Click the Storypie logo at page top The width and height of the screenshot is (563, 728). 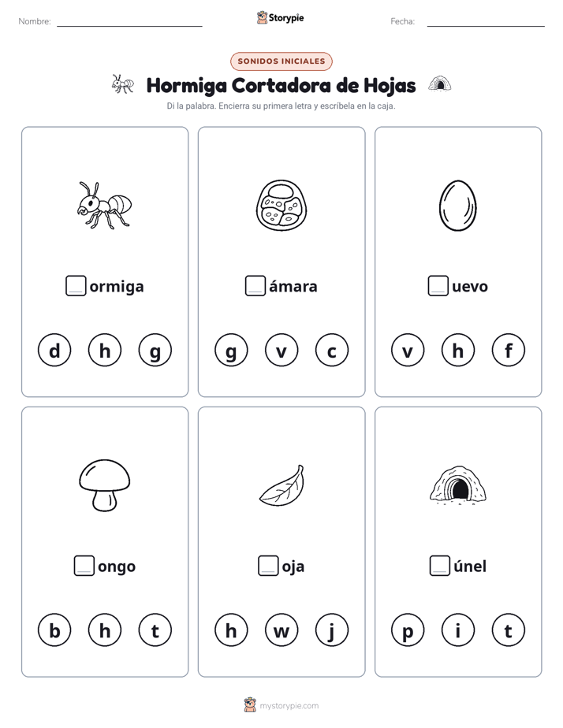click(280, 17)
